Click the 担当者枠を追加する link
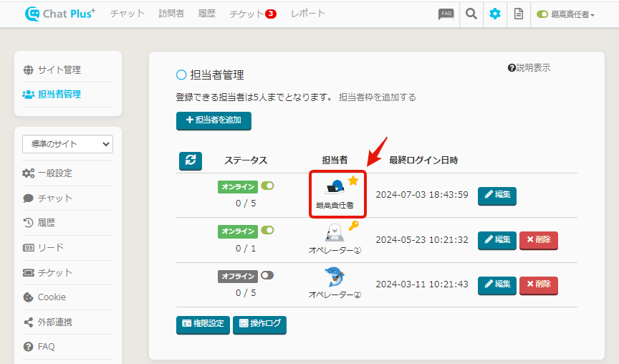 377,97
